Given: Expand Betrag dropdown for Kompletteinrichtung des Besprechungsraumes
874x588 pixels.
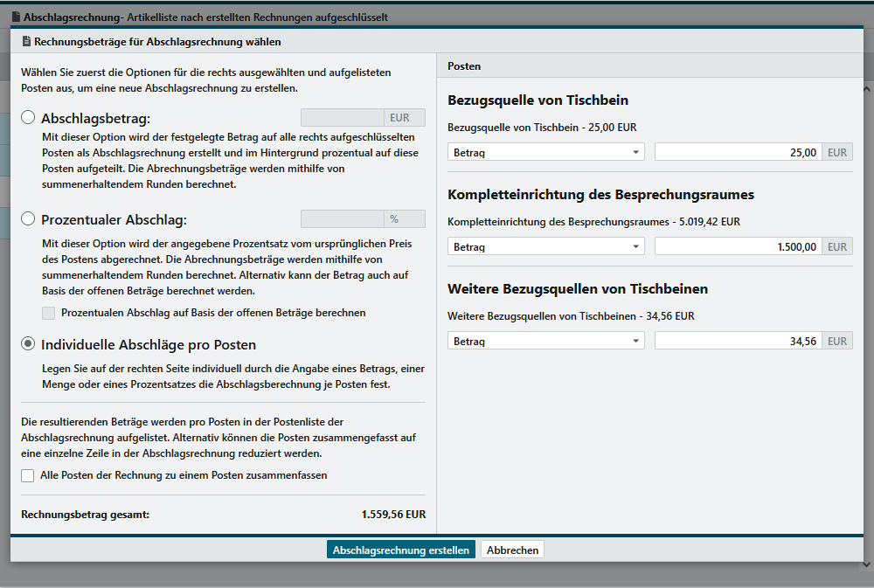Looking at the screenshot, I should pyautogui.click(x=546, y=246).
